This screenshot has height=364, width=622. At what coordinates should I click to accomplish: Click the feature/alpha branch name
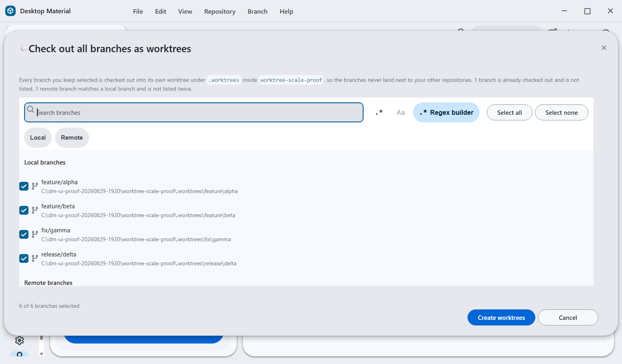(59, 182)
